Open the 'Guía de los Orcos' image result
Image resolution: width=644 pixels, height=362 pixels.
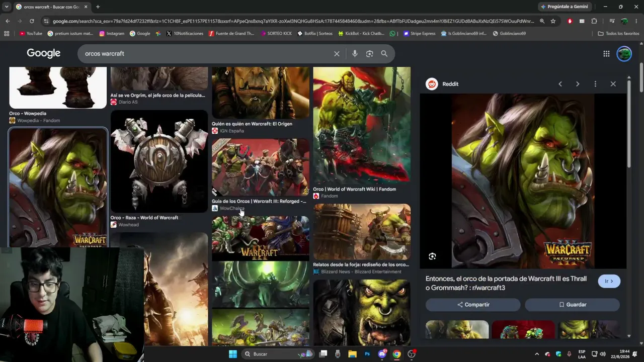261,167
